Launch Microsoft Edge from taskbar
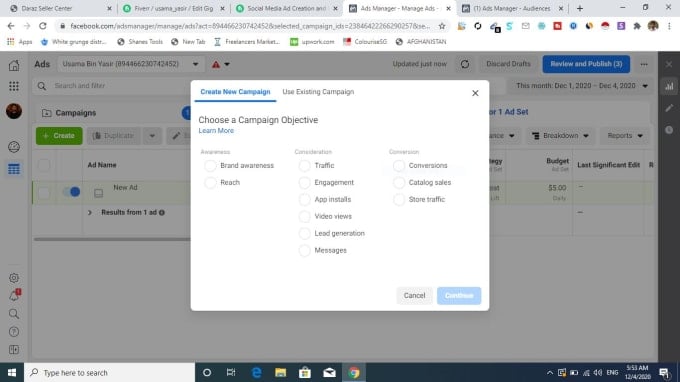Image resolution: width=680 pixels, height=382 pixels. (256, 372)
